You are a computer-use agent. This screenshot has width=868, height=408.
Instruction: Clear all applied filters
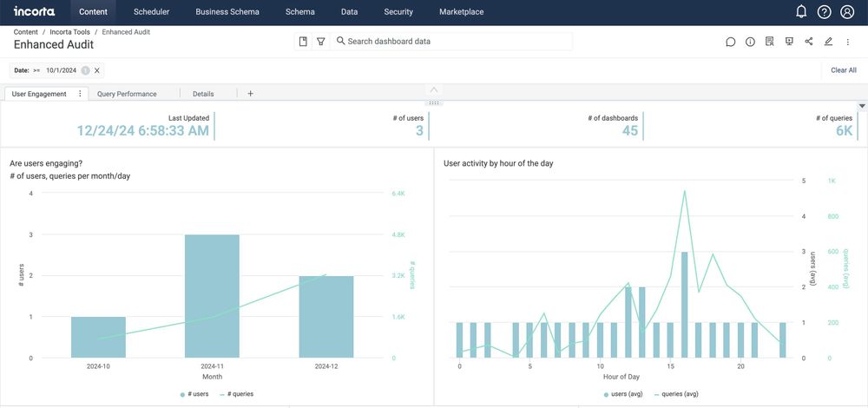click(844, 70)
